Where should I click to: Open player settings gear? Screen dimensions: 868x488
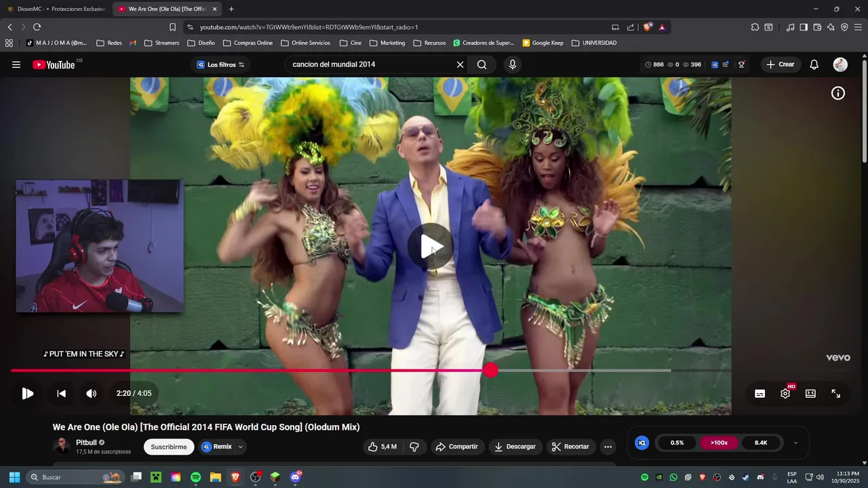[785, 394]
